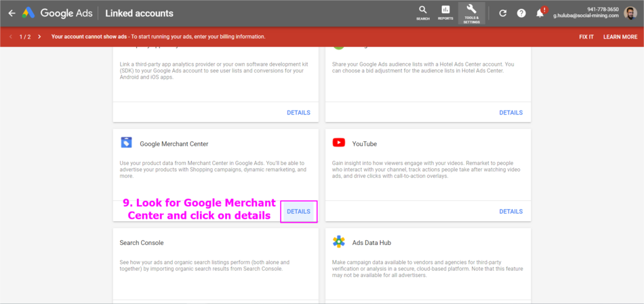Click the refresh icon

pos(503,13)
